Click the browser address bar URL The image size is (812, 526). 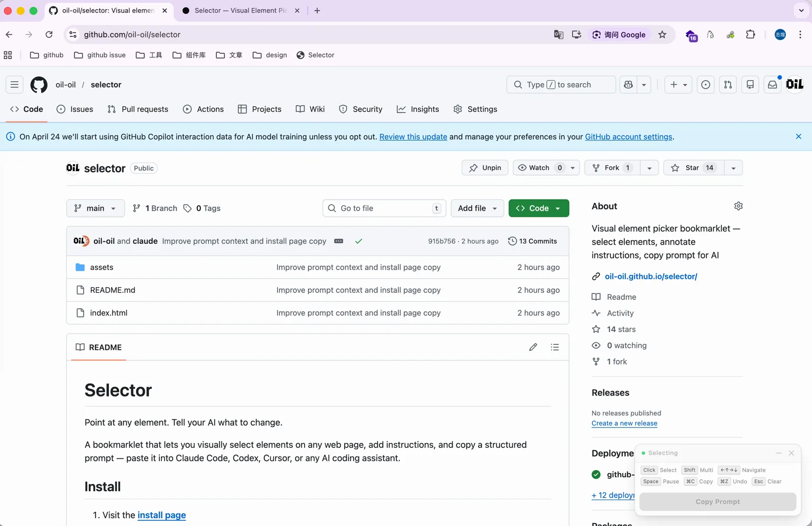tap(132, 35)
